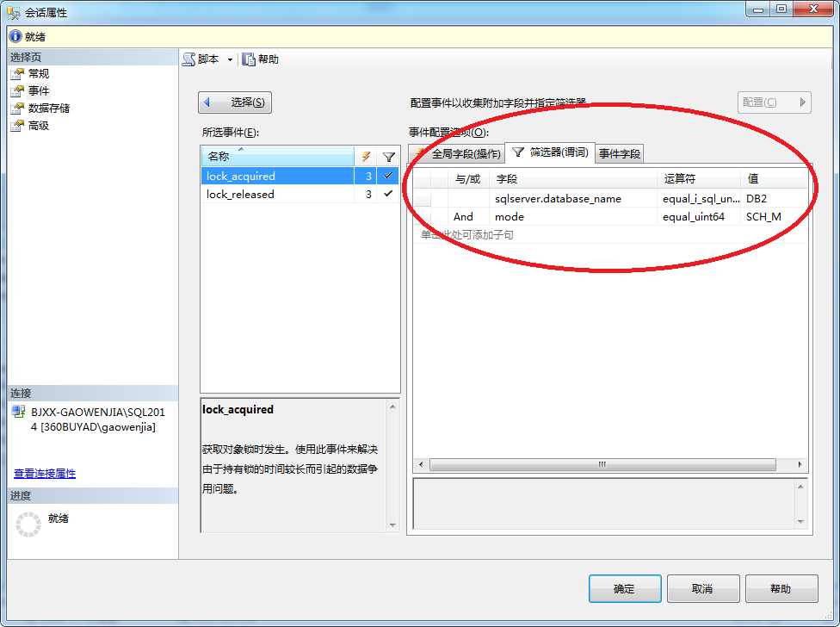
Task: Expand the 脚本 dropdown arrow
Action: [230, 60]
